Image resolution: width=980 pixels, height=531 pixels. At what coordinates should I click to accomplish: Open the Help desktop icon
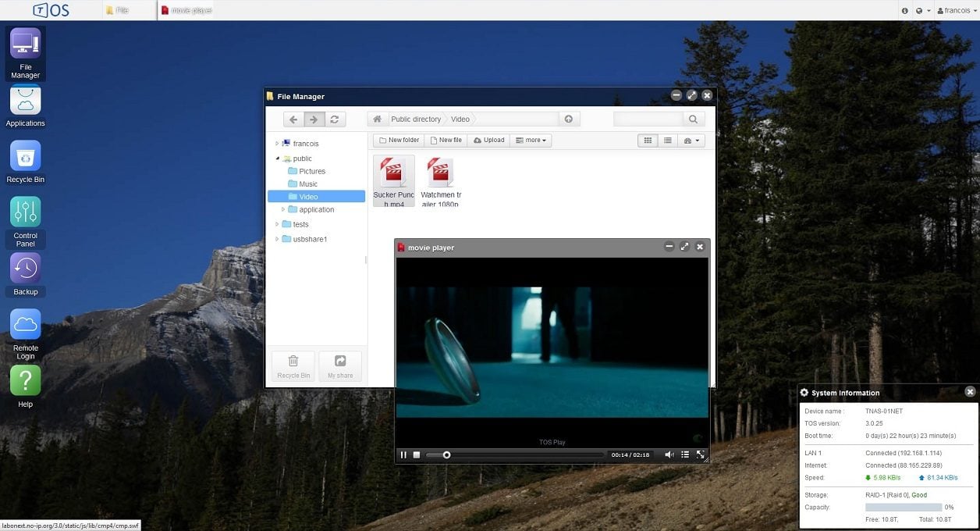pyautogui.click(x=25, y=387)
